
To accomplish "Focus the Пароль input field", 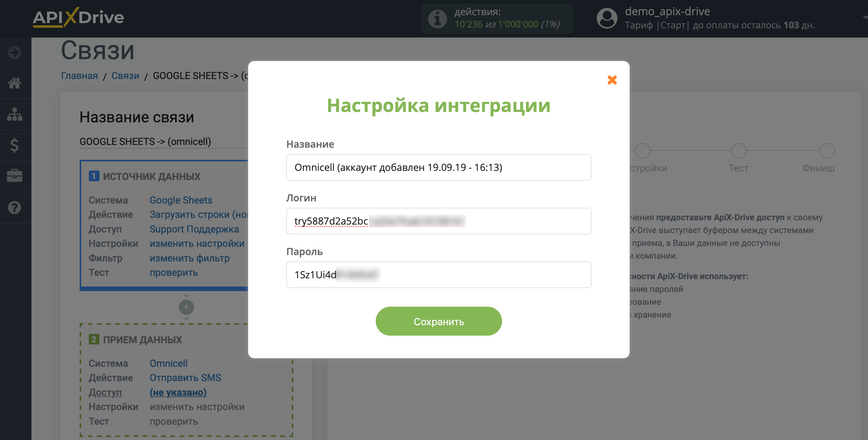I will [439, 275].
